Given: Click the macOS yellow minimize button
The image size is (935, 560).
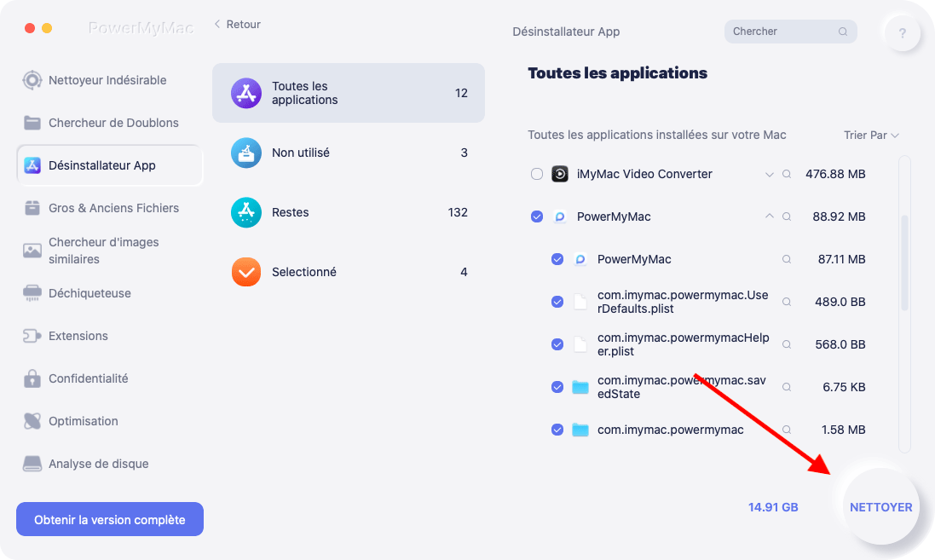Looking at the screenshot, I should click(47, 28).
